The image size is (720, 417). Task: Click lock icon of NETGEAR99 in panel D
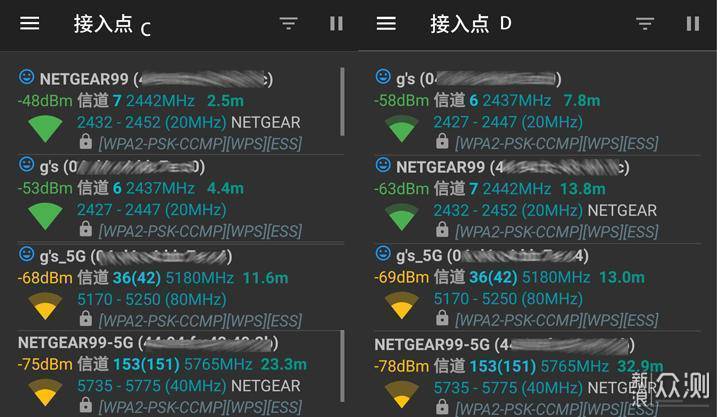[x=442, y=229]
